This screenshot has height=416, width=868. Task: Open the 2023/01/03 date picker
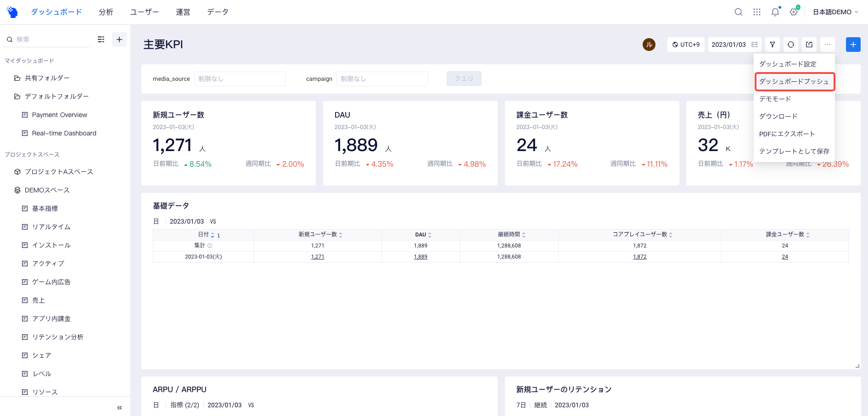tap(734, 45)
